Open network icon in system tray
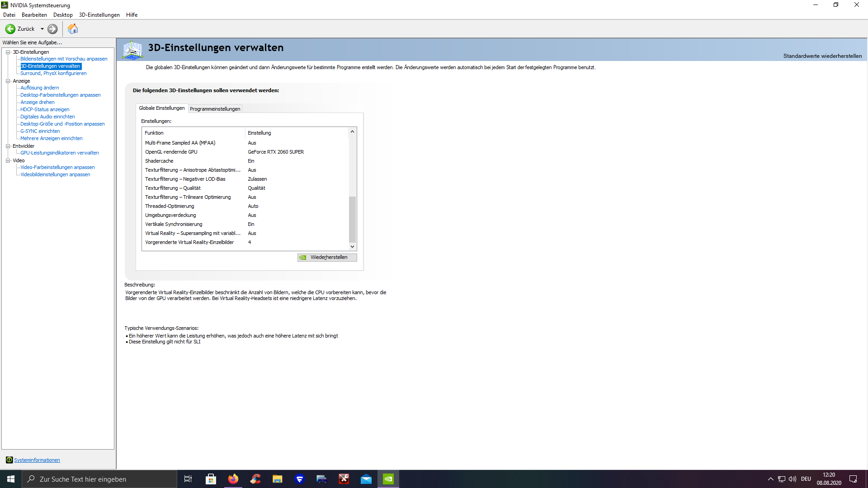This screenshot has width=868, height=488. pyautogui.click(x=782, y=479)
